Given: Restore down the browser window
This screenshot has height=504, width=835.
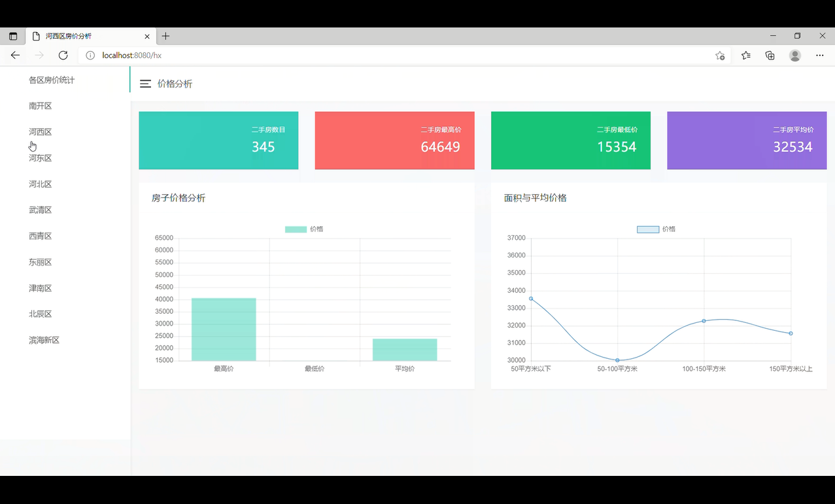Looking at the screenshot, I should pyautogui.click(x=797, y=36).
